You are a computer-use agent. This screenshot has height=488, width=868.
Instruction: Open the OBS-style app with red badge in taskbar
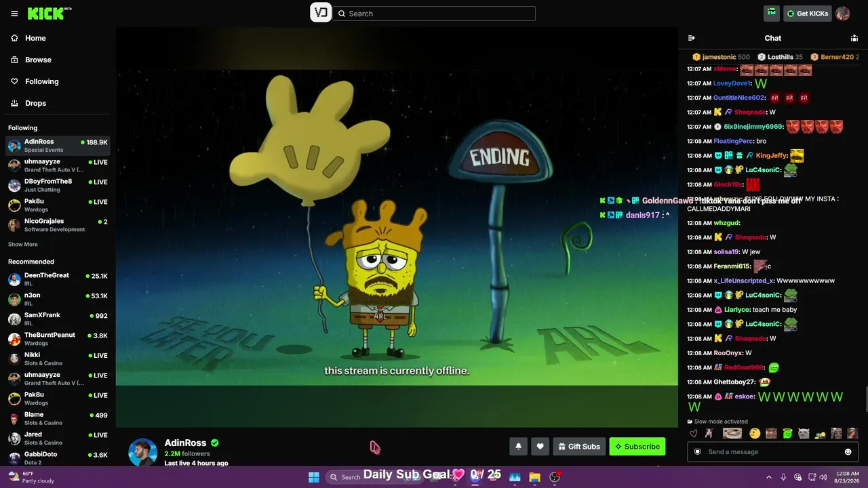(x=555, y=477)
